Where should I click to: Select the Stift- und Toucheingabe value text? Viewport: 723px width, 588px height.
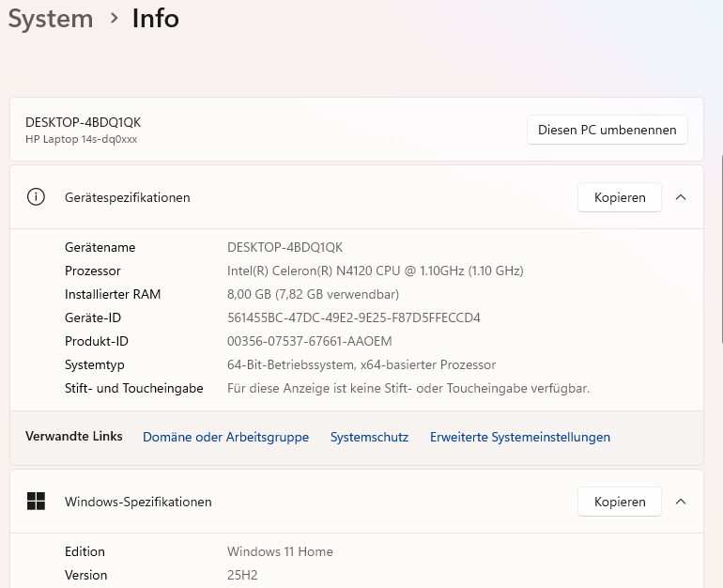click(408, 388)
